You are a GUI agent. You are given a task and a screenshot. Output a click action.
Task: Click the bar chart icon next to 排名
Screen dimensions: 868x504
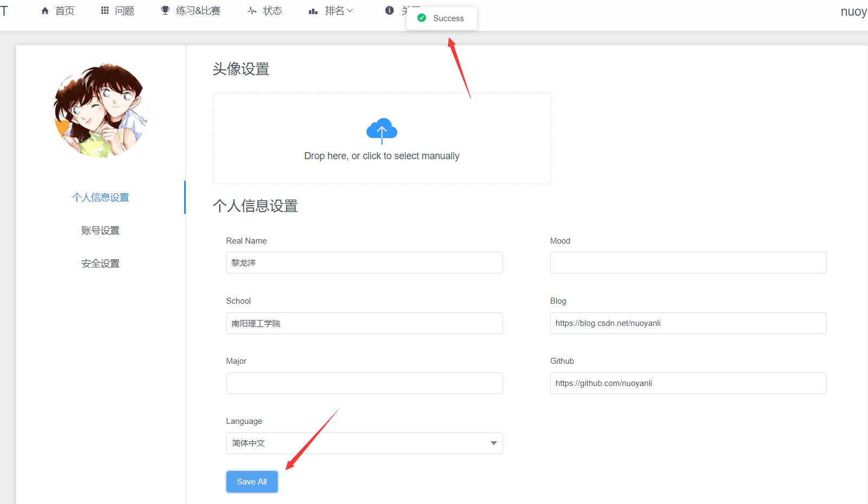(x=312, y=10)
